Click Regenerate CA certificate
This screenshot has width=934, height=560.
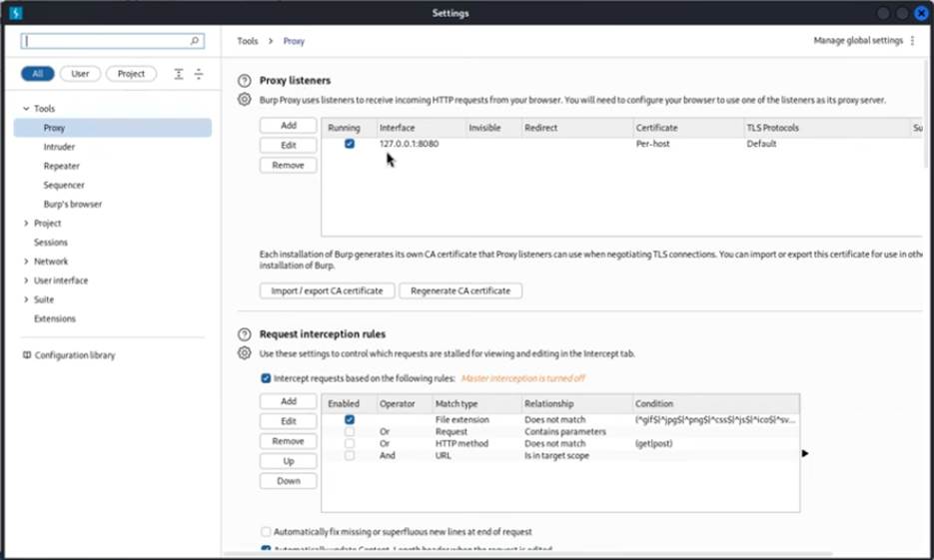[461, 290]
